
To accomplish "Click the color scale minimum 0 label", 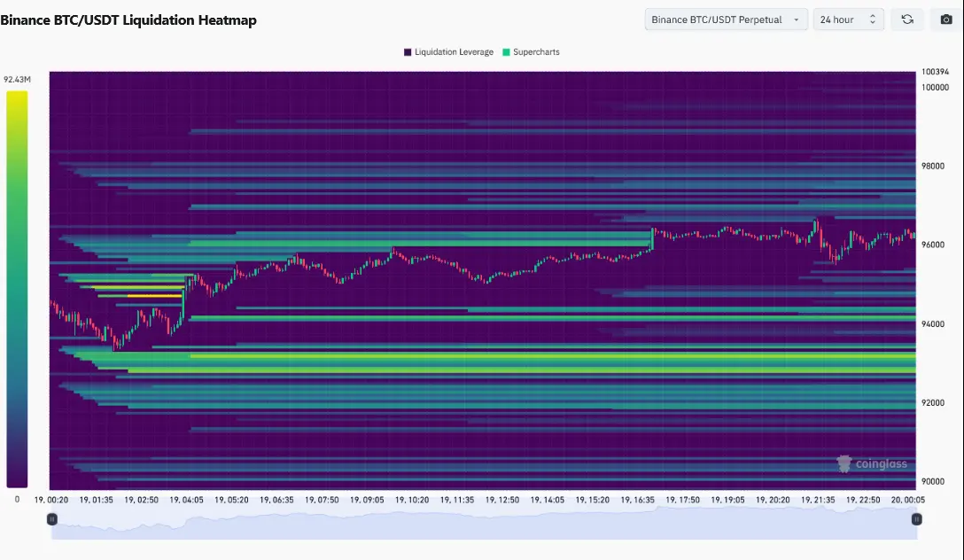I will pos(17,499).
